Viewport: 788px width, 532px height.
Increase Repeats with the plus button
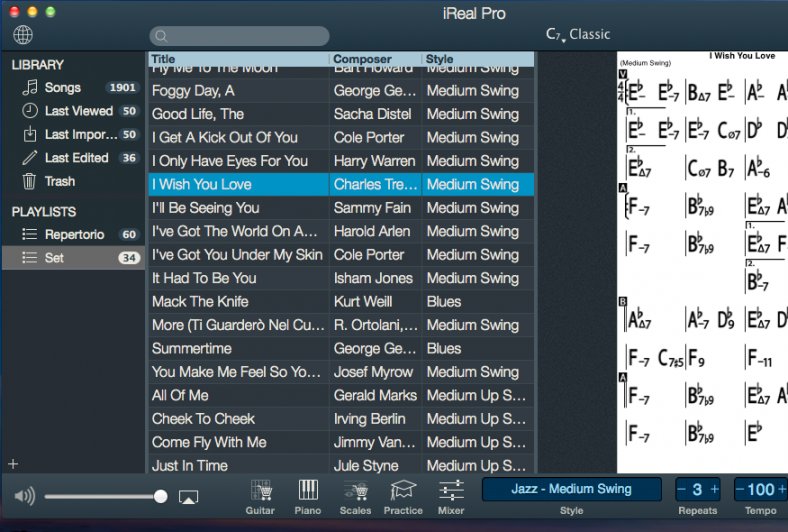click(x=714, y=489)
